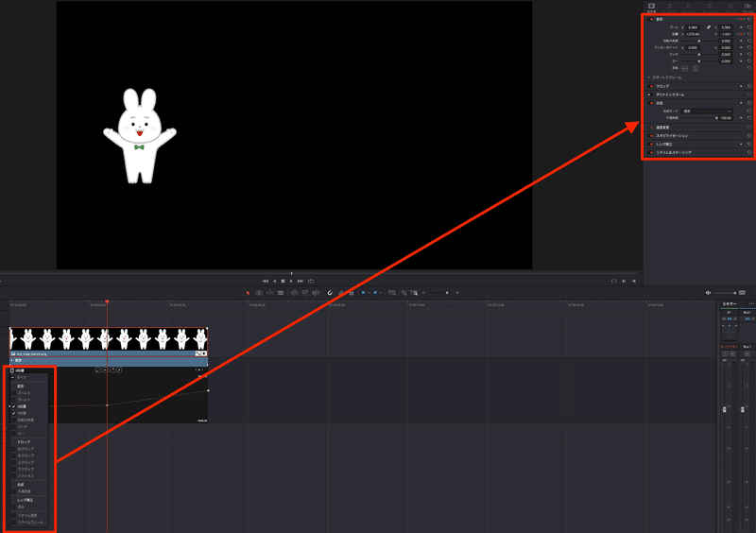Uncheck the Y位置 curve checkbox
Image resolution: width=756 pixels, height=533 pixels.
click(x=13, y=413)
